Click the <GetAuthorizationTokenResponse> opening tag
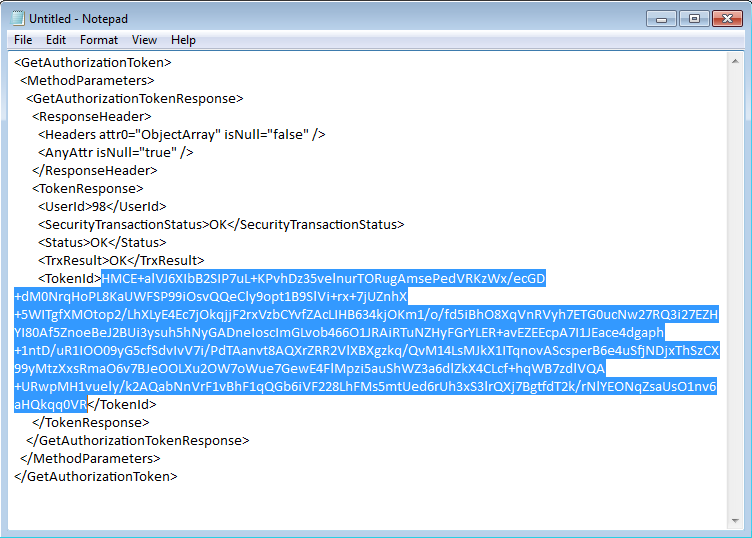This screenshot has width=752, height=538. tap(135, 99)
